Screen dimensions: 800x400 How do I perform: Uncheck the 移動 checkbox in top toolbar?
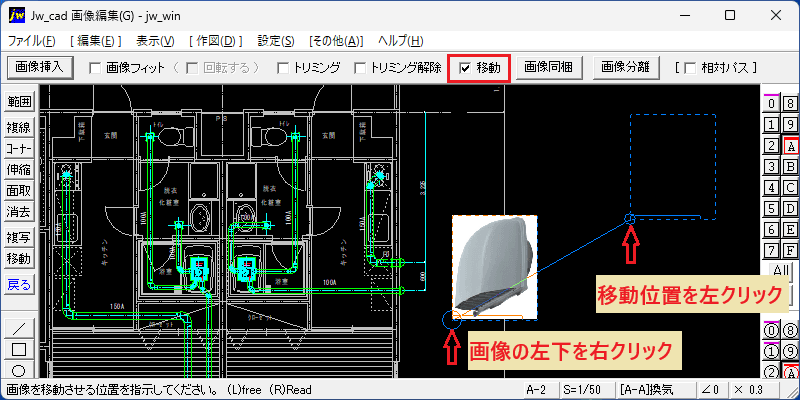[x=465, y=68]
